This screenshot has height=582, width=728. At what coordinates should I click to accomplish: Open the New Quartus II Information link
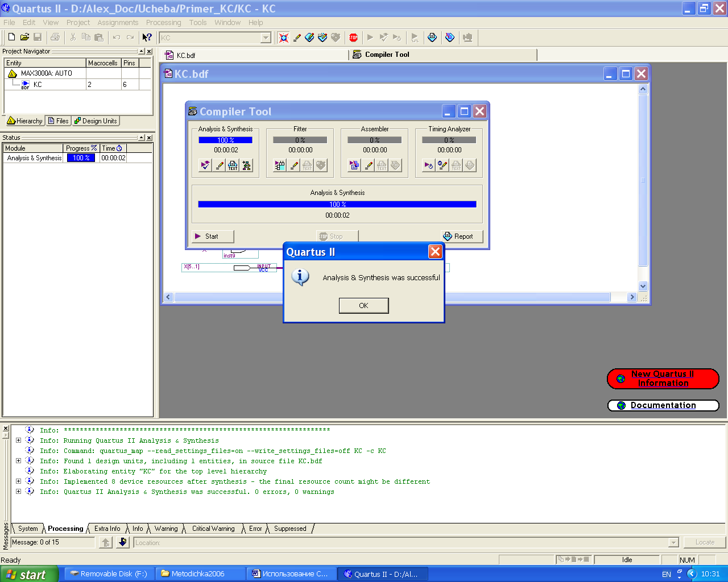663,379
